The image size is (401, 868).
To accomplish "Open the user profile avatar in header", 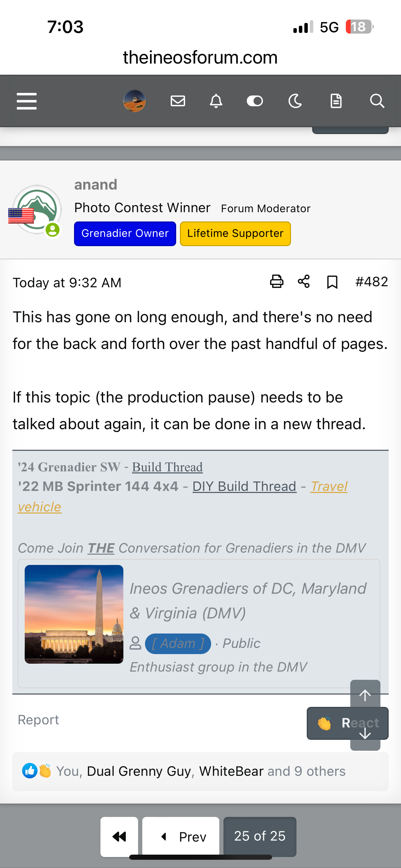I will click(x=134, y=101).
